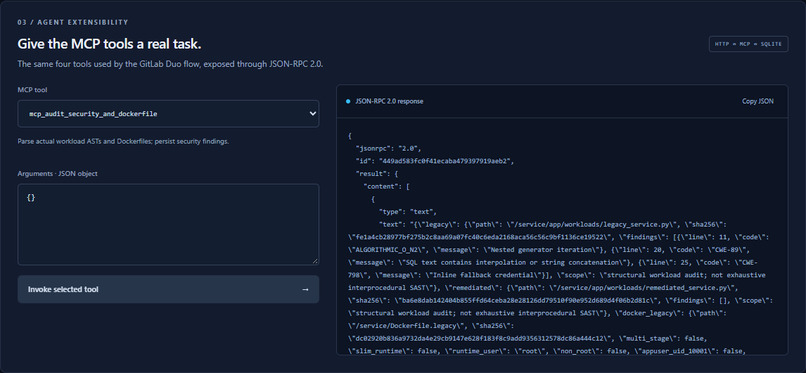Viewport: 806px width, 373px height.
Task: Click the 'Parse actual workload ASTs' description text
Action: click(x=123, y=141)
